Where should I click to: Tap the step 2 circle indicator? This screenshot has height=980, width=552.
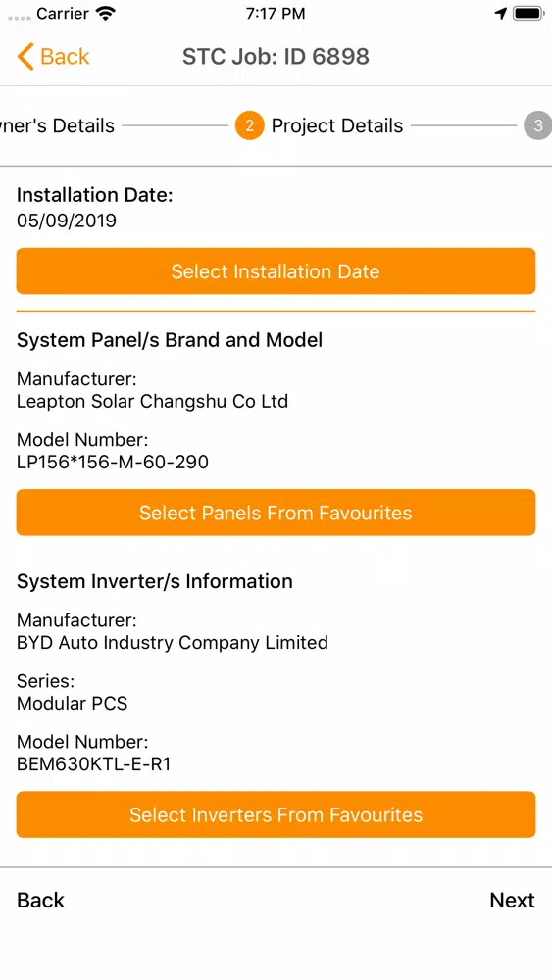coord(249,125)
